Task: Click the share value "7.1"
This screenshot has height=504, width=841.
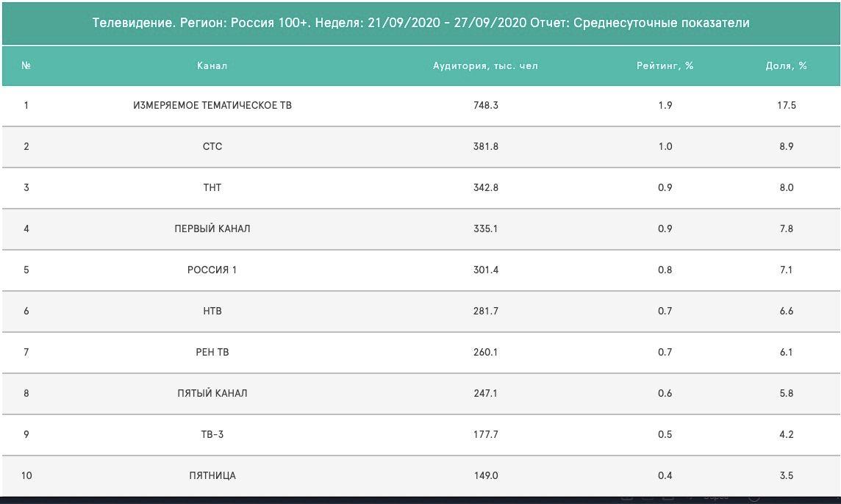Action: coord(787,270)
